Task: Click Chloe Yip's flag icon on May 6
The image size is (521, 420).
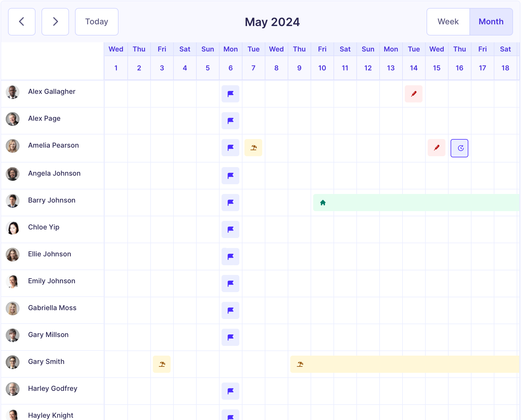Action: [230, 229]
